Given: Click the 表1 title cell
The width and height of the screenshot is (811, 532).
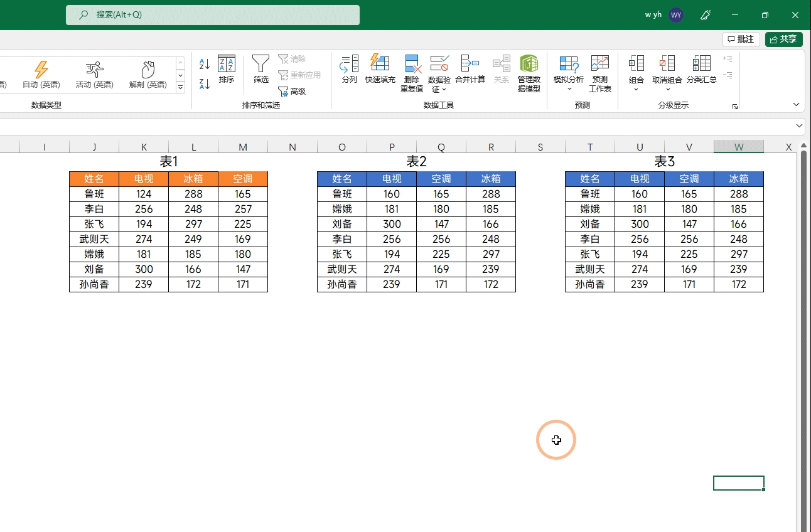Looking at the screenshot, I should tap(168, 162).
